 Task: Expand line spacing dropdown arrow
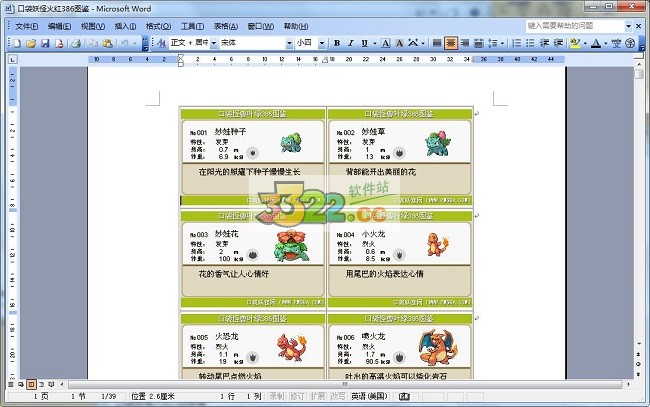coord(502,43)
